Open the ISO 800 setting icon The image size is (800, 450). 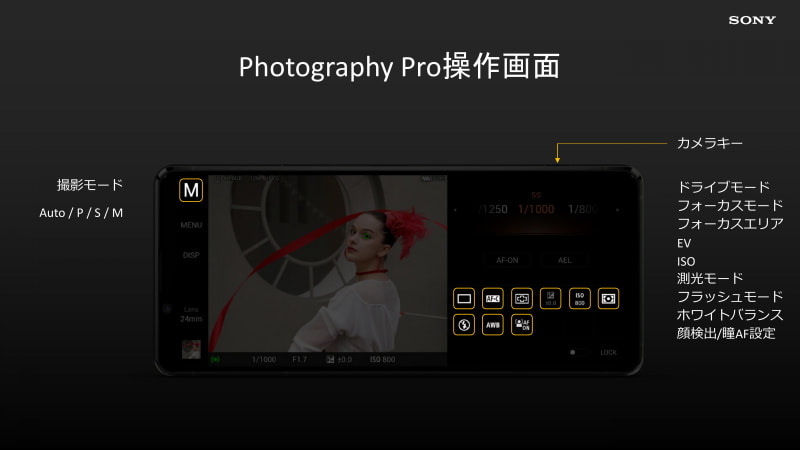point(580,298)
